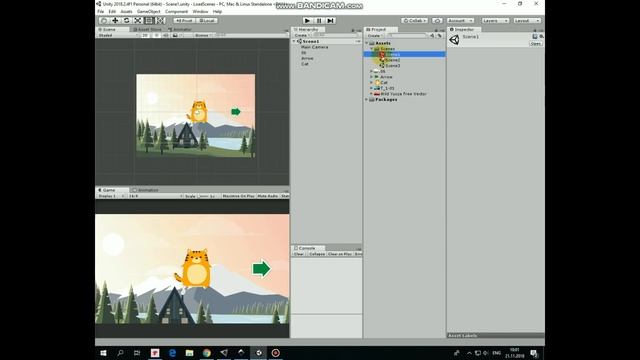Image resolution: width=640 pixels, height=360 pixels.
Task: Switch to the Animator tab
Action: pyautogui.click(x=180, y=29)
